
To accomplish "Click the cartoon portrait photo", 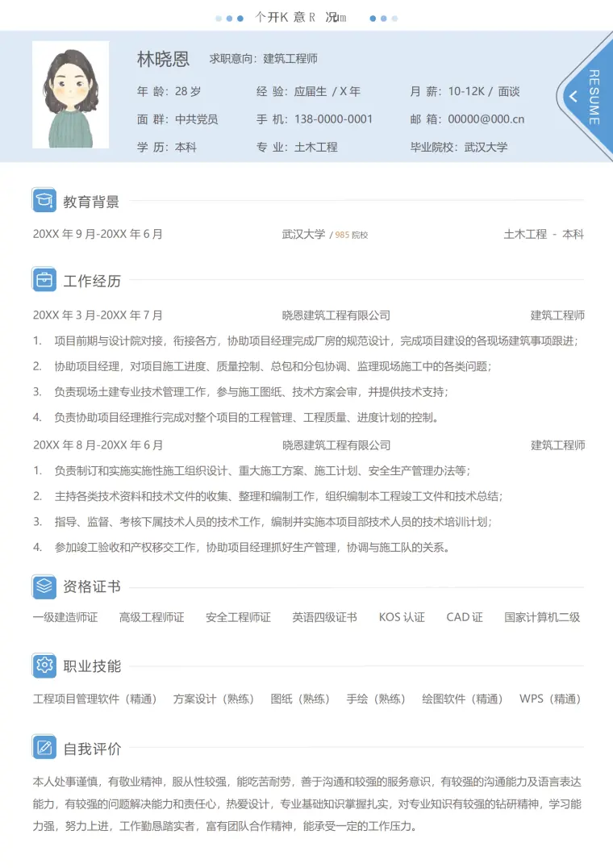I will pyautogui.click(x=70, y=94).
